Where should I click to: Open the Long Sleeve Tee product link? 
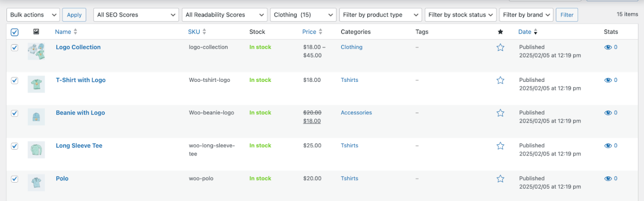[79, 146]
